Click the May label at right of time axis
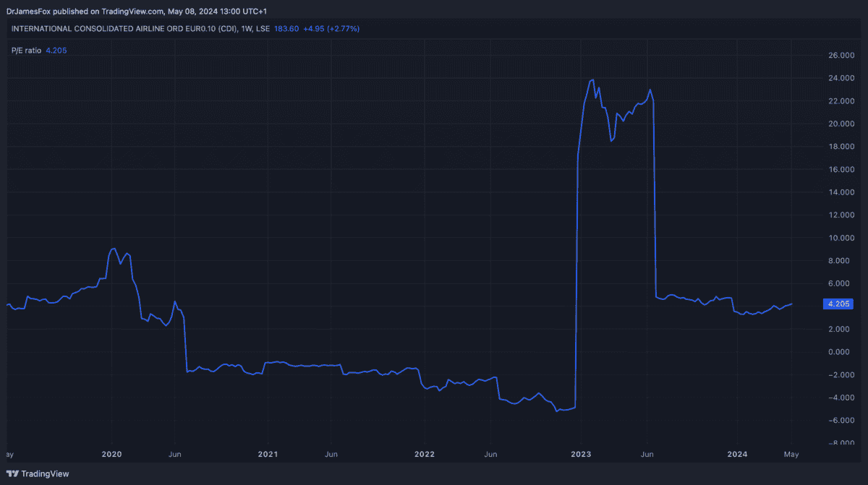 click(791, 455)
